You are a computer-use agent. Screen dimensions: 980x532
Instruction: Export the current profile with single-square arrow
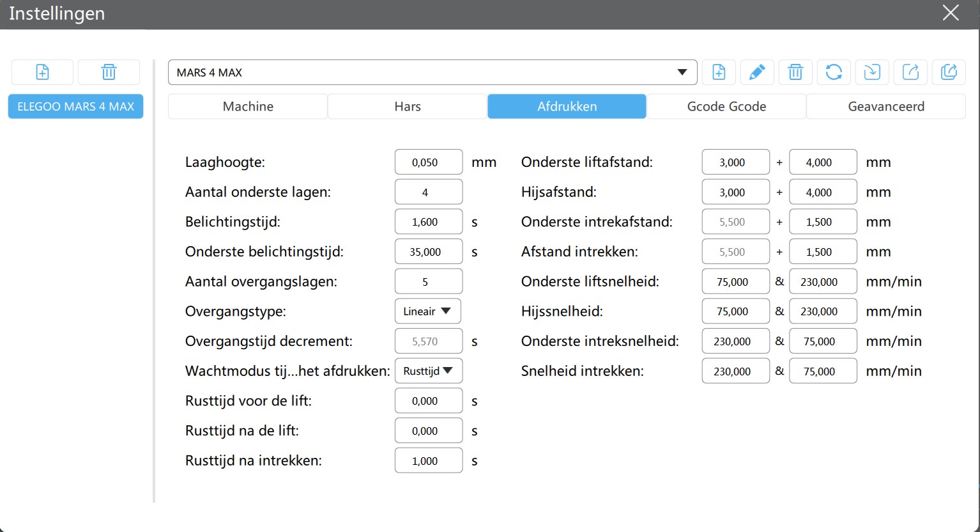(910, 72)
